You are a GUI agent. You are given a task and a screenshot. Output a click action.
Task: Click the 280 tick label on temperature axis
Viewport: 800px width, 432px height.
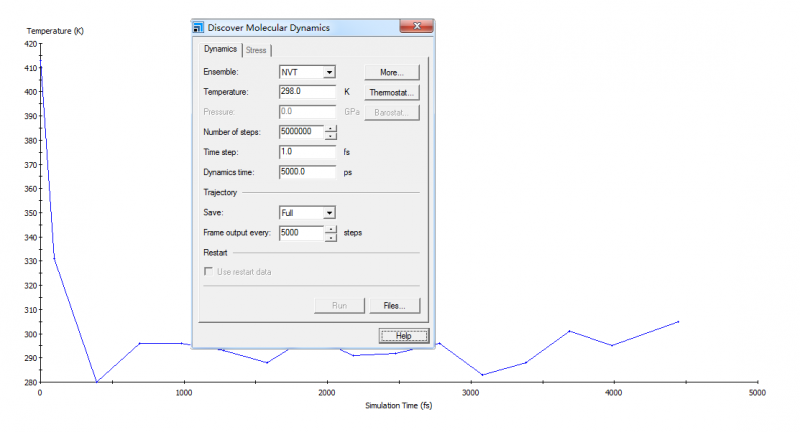(x=31, y=383)
